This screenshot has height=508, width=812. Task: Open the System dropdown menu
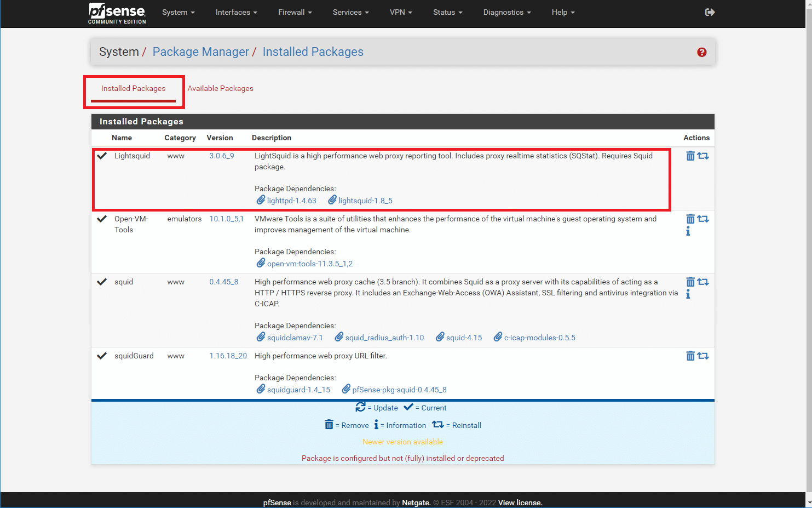pos(178,12)
